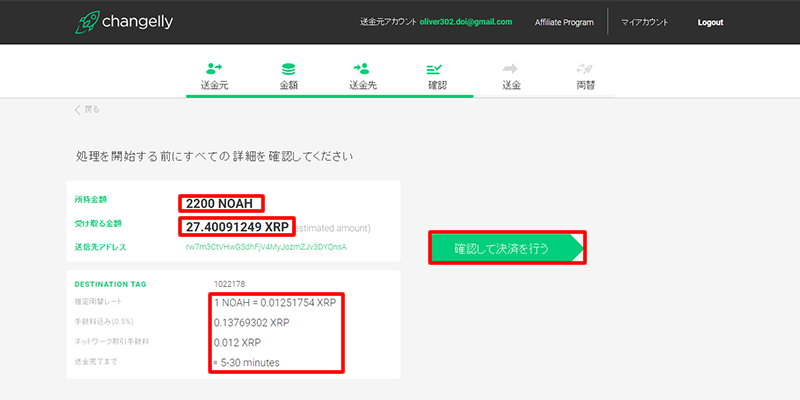800x400 pixels.
Task: Click the destination tag value 1022178
Action: point(230,284)
